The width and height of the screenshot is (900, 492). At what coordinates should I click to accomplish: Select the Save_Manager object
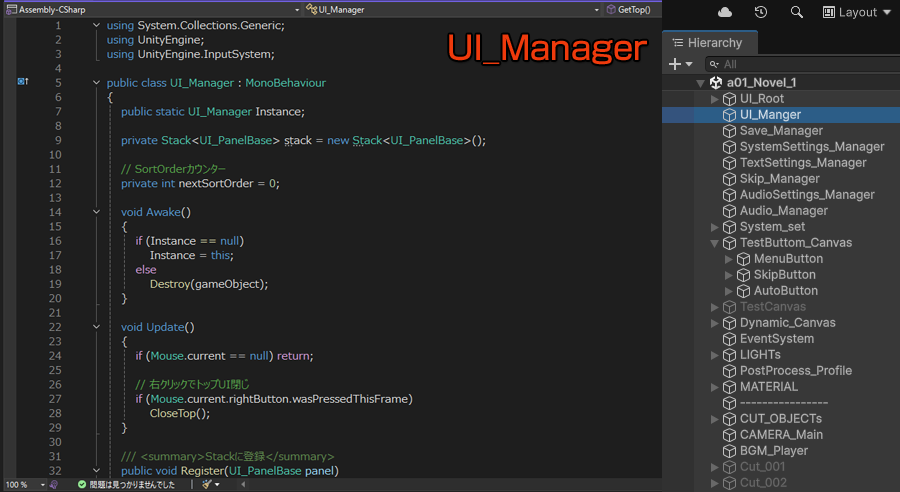coord(781,131)
